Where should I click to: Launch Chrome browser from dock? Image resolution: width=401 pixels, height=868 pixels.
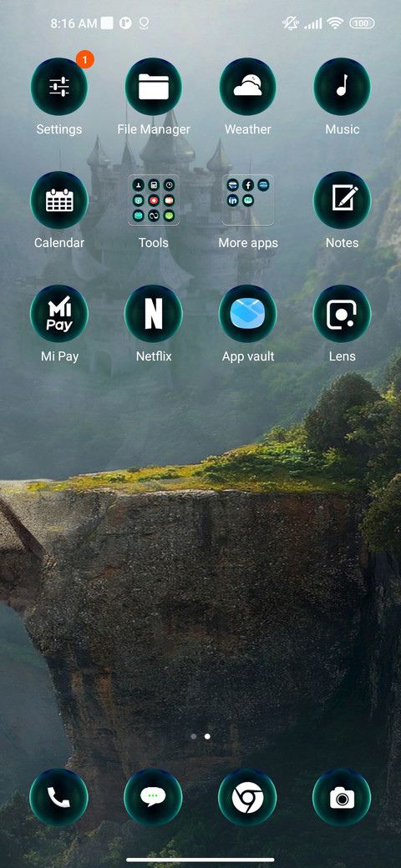click(247, 798)
